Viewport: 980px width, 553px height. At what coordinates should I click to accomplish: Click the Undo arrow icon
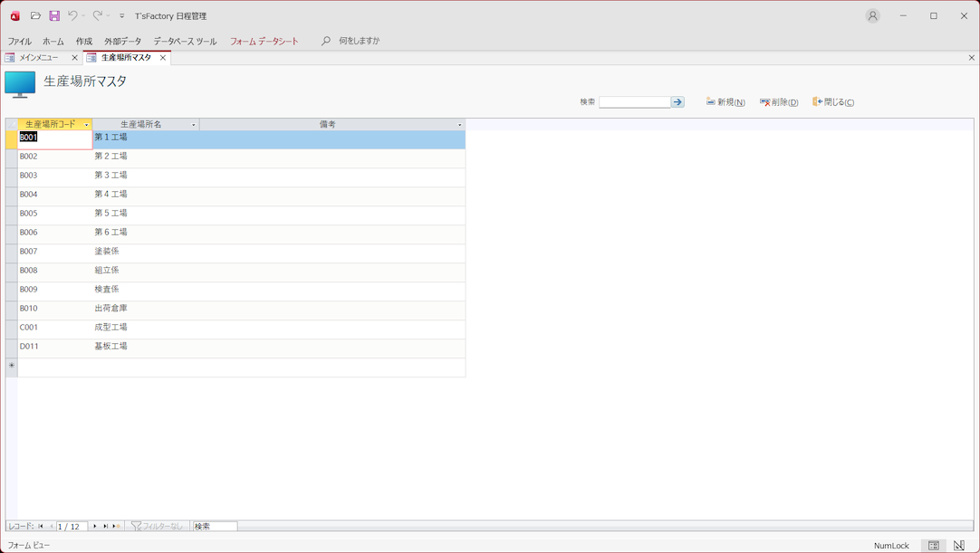pos(72,15)
